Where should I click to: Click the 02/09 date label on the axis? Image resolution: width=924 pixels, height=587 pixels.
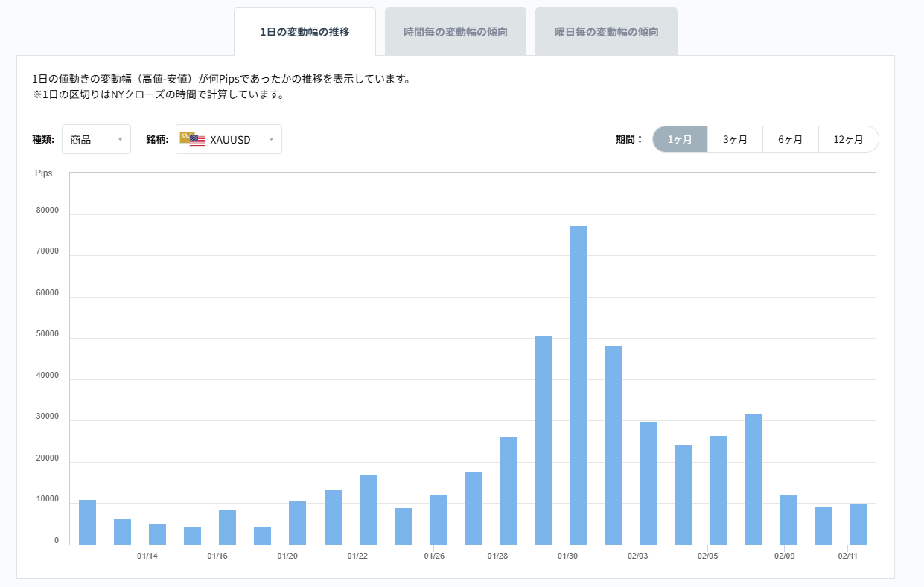point(783,556)
